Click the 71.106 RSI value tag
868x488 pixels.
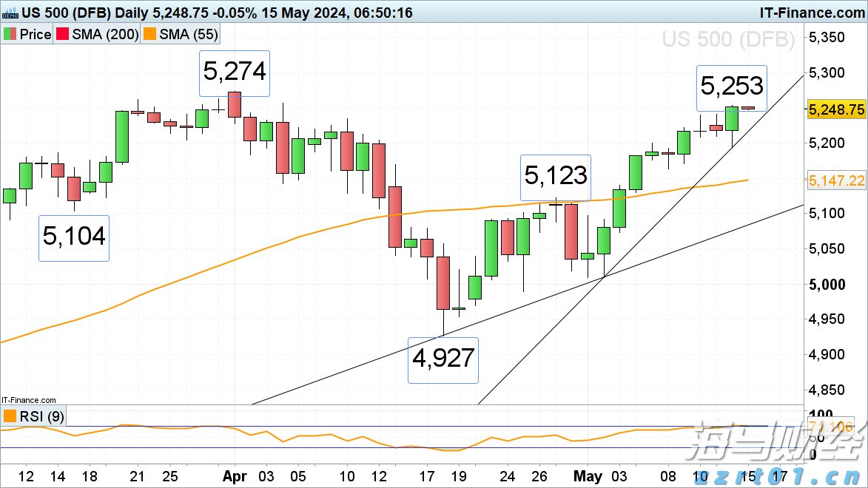836,427
